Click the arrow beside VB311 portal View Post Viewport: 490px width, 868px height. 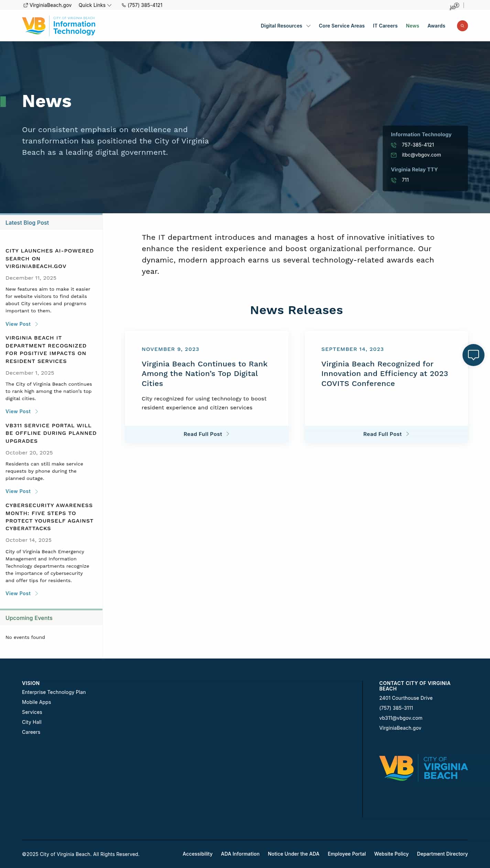coord(36,491)
